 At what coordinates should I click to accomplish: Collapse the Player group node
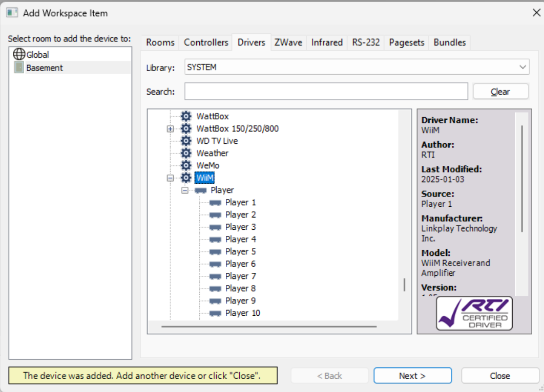185,190
